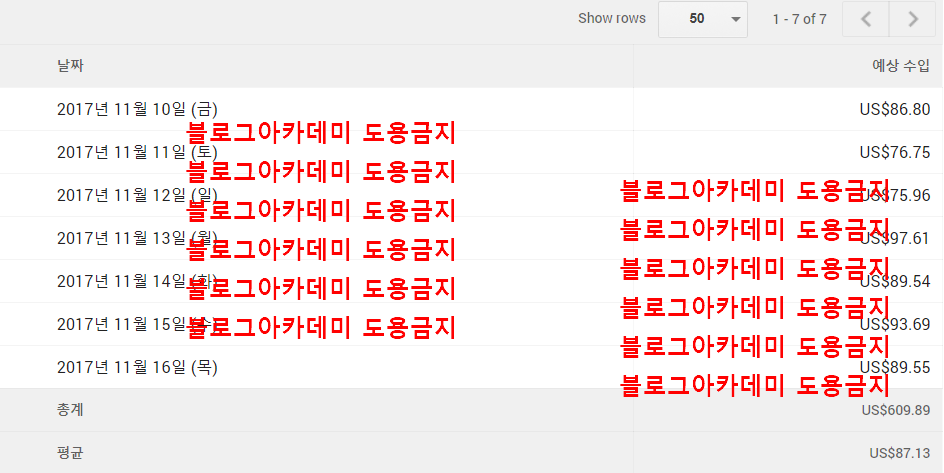Select the 2017년 11월 15일 date cell
This screenshot has width=944, height=473.
pyautogui.click(x=120, y=324)
